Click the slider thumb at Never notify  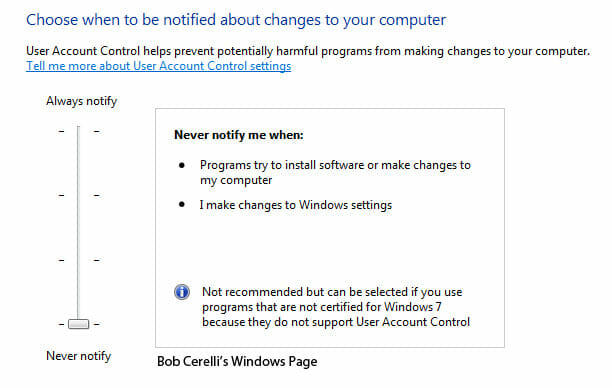pyautogui.click(x=78, y=324)
